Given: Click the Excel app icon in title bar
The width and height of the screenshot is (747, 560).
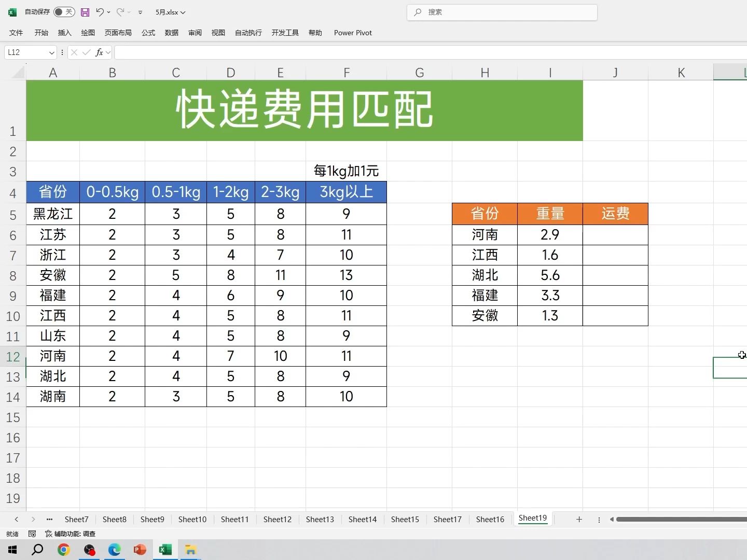Looking at the screenshot, I should point(12,12).
